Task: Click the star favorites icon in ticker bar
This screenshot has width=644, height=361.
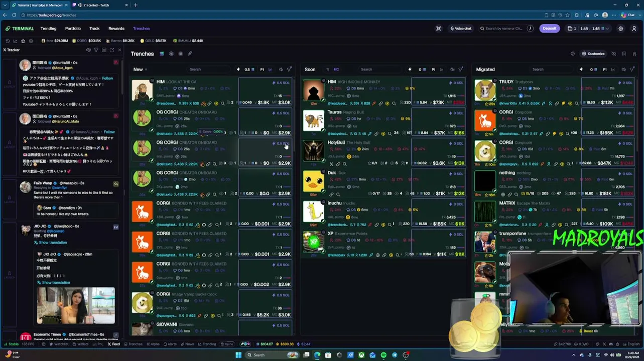Action: (23, 41)
